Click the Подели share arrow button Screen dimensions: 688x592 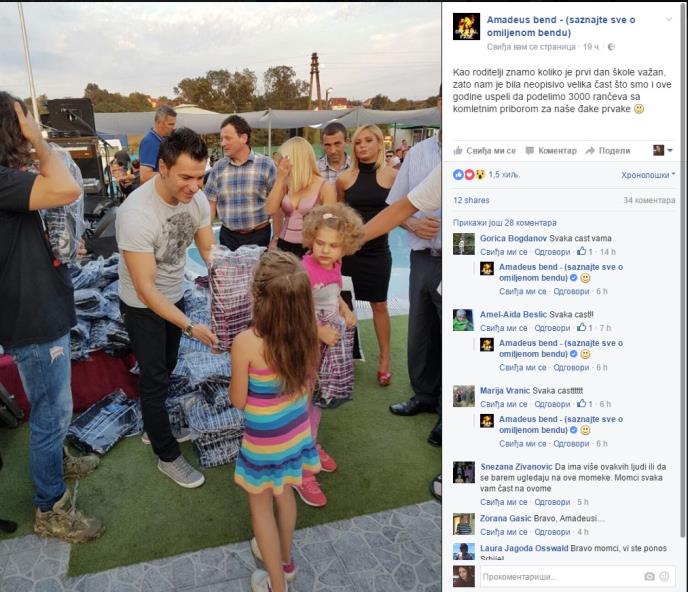click(x=608, y=151)
